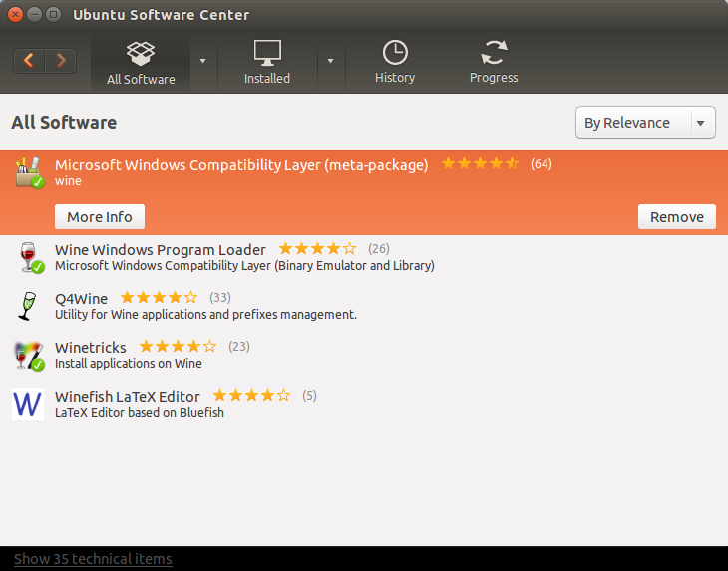The height and width of the screenshot is (571, 728).
Task: Go back with the left arrow button
Action: click(29, 61)
